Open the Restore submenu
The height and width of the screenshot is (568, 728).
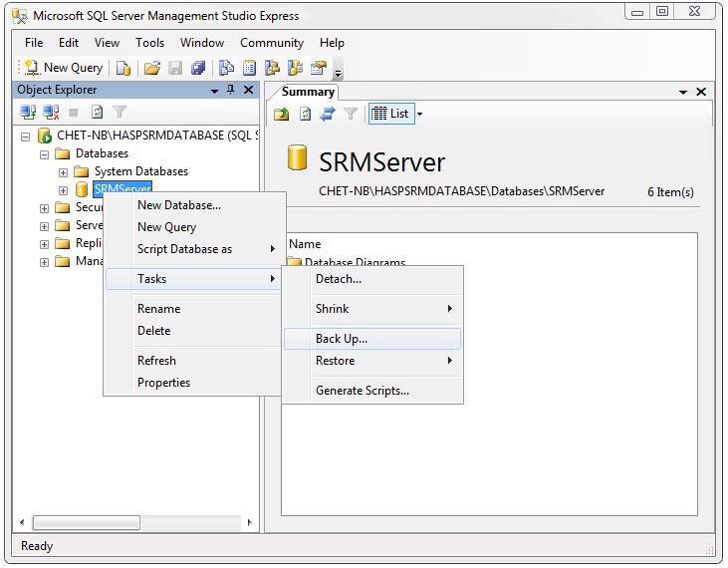pyautogui.click(x=372, y=361)
